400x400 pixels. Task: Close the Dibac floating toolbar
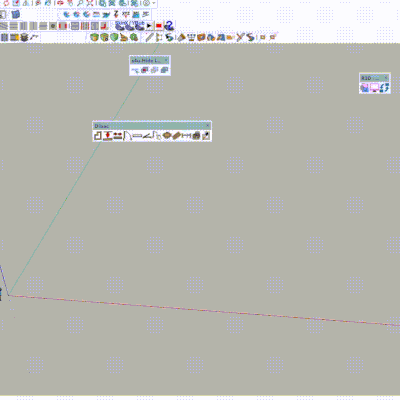click(x=208, y=126)
